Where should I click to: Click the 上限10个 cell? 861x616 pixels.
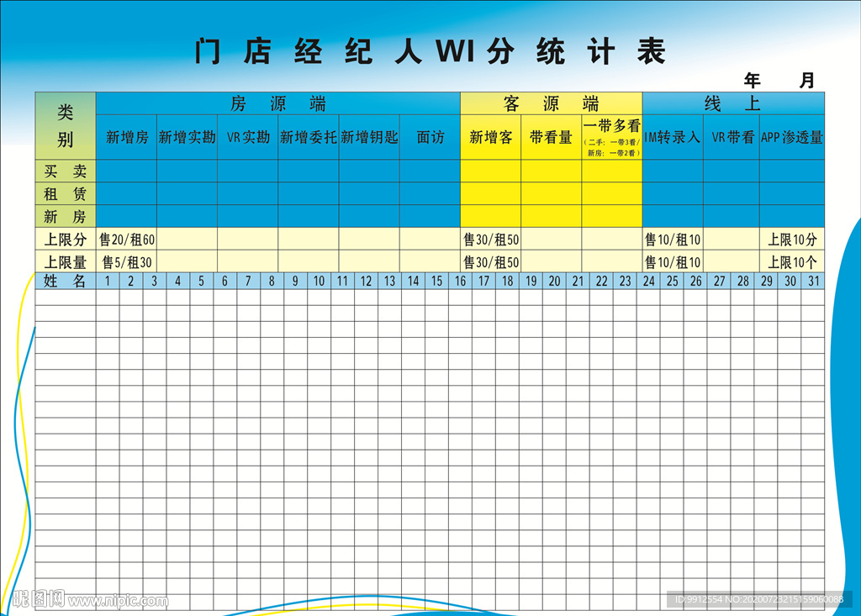point(792,262)
